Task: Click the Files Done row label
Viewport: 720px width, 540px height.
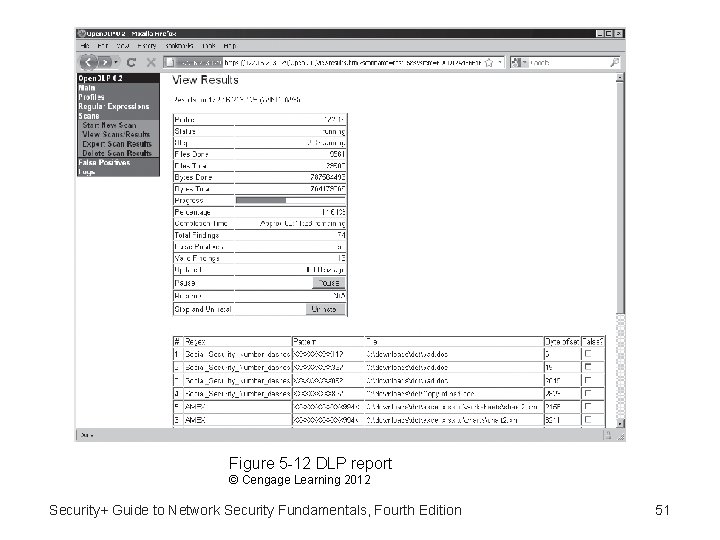Action: click(x=191, y=154)
